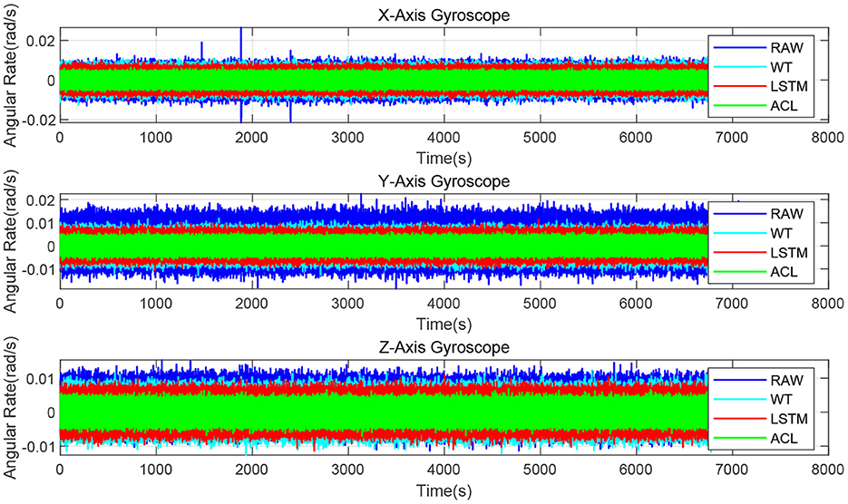The image size is (848, 504).
Task: Click the 3000 time tick of Z-Axis Gyroscope plot
Action: tap(347, 470)
